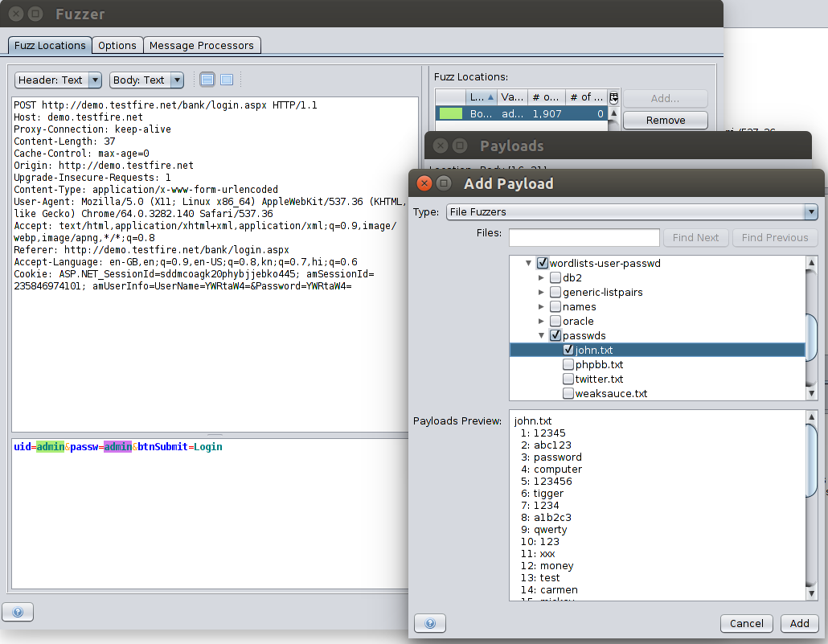Click the Files search input field

point(584,237)
